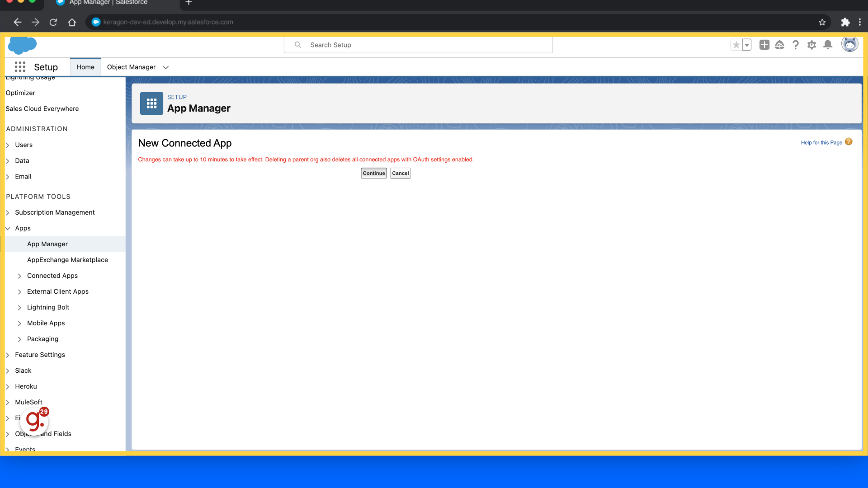The width and height of the screenshot is (868, 488).
Task: Click the Users sidebar label
Action: [x=24, y=145]
